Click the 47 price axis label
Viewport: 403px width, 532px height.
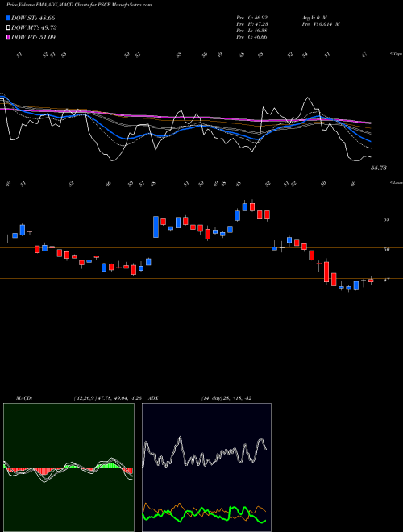(x=386, y=280)
